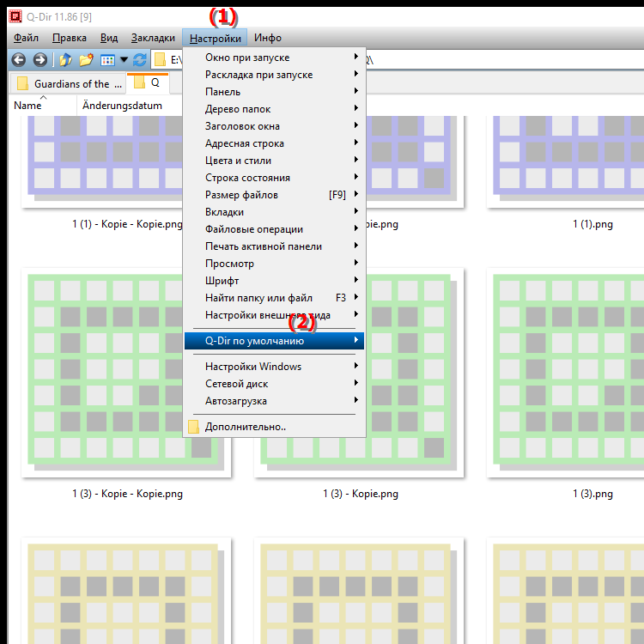The width and height of the screenshot is (644, 644).
Task: Open Сетевой диск menu entry
Action: pos(275,384)
